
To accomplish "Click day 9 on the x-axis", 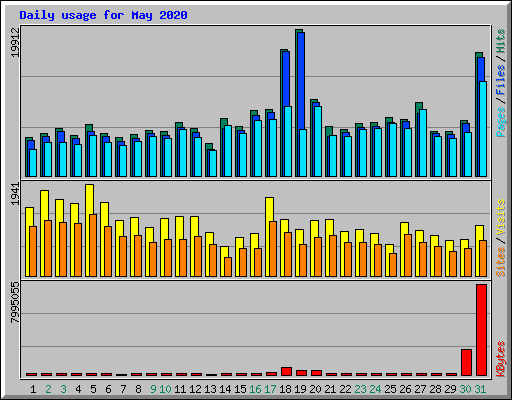I will 153,389.
